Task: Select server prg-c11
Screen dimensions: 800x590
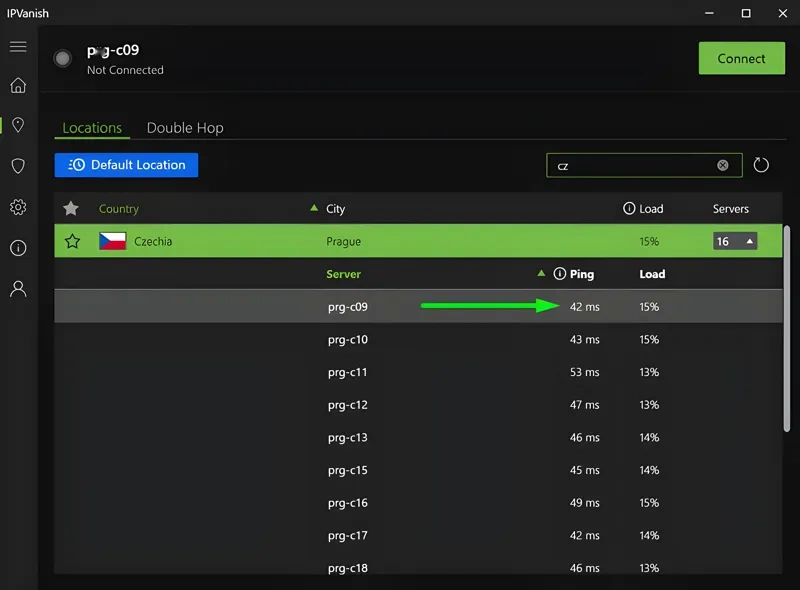Action: point(418,372)
